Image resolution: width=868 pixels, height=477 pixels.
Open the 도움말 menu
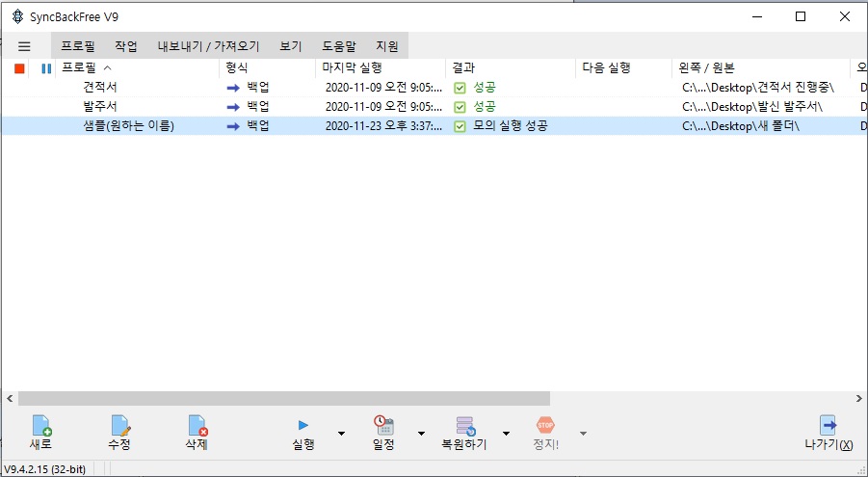(339, 46)
